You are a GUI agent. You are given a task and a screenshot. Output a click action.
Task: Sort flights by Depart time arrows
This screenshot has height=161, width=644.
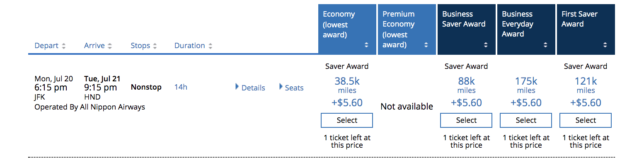64,46
